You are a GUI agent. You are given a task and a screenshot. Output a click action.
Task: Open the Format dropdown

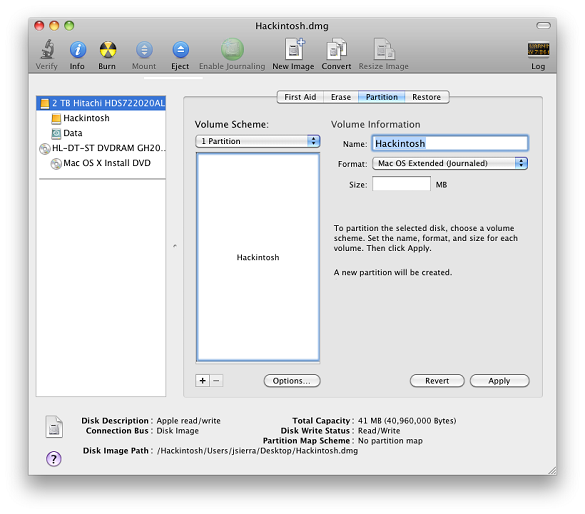point(450,163)
